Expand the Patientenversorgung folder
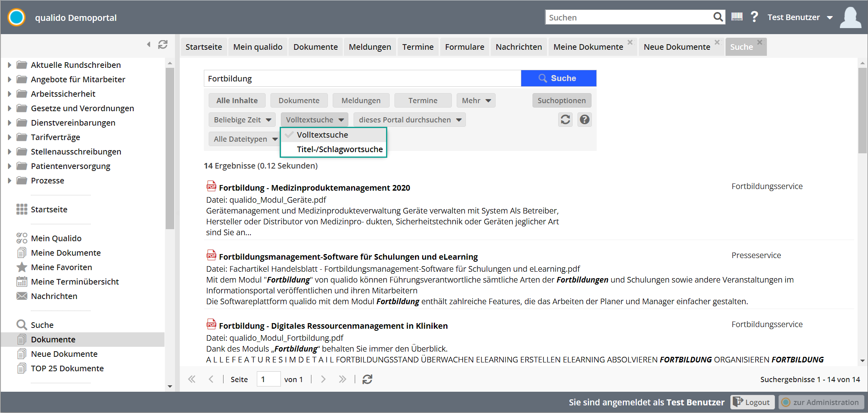 pos(9,166)
